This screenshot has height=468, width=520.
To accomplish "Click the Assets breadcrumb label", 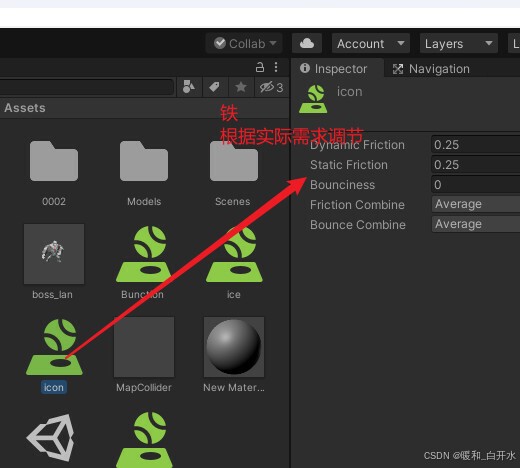I will point(25,108).
